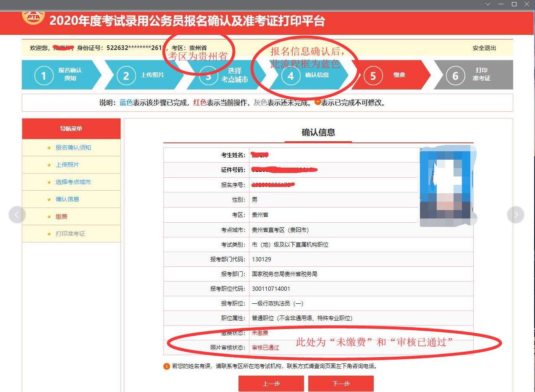Click step 6 打印准考证 circle
Screen dimensions: 535x392
pos(455,76)
